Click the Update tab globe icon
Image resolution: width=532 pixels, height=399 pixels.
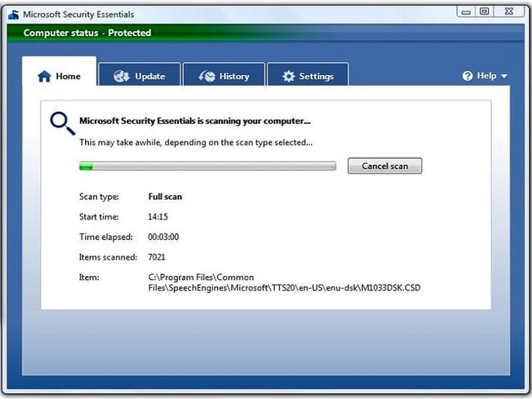(122, 76)
